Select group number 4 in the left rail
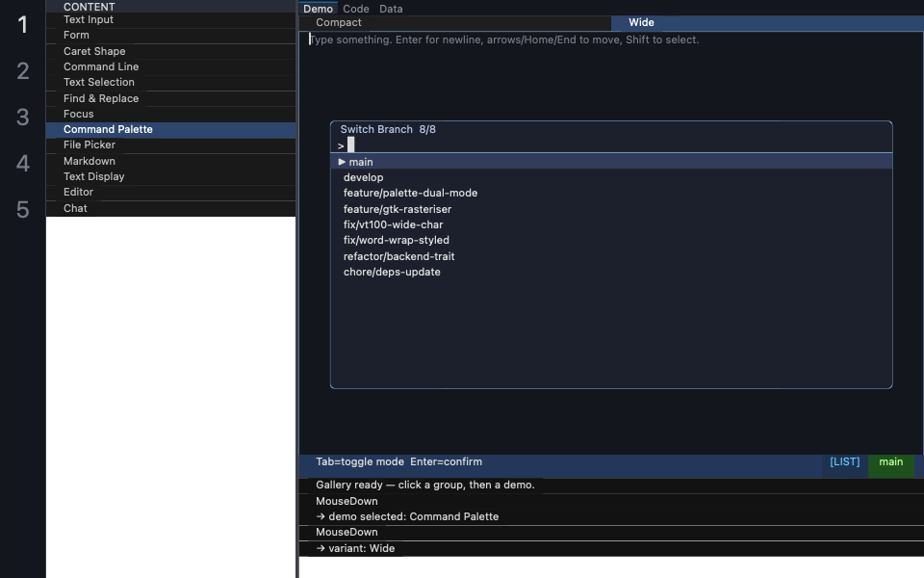This screenshot has height=578, width=924. point(22,164)
